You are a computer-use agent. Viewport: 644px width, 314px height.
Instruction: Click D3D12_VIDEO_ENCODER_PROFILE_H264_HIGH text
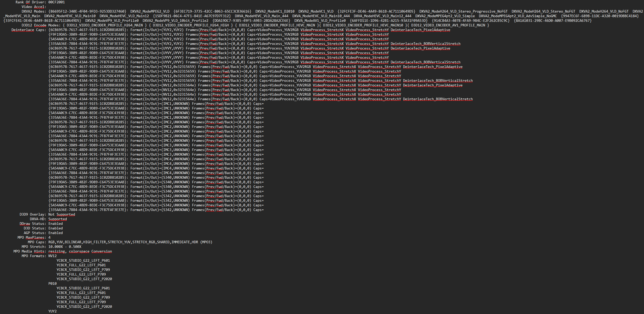coord(191,25)
